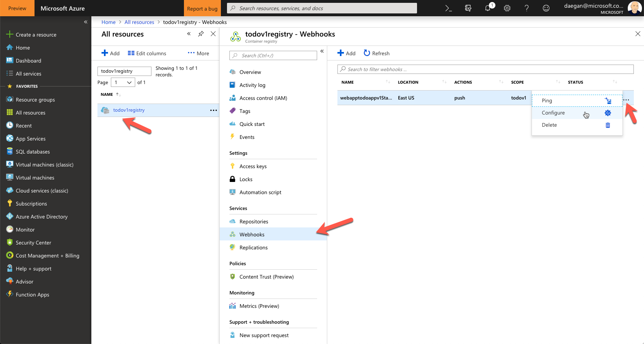Open portal settings gear in top bar
The height and width of the screenshot is (344, 644).
[507, 8]
